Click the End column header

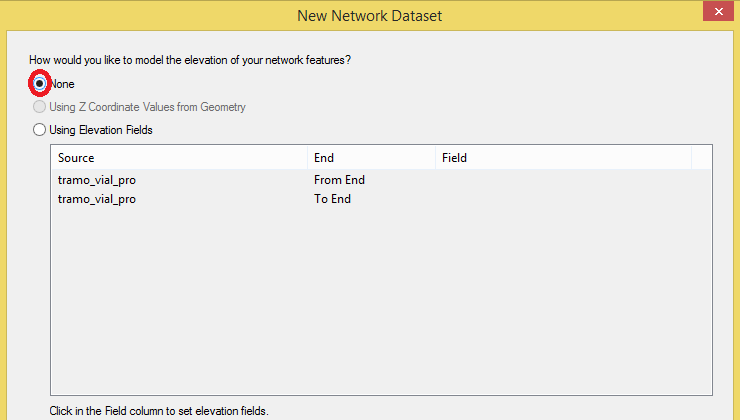point(370,158)
